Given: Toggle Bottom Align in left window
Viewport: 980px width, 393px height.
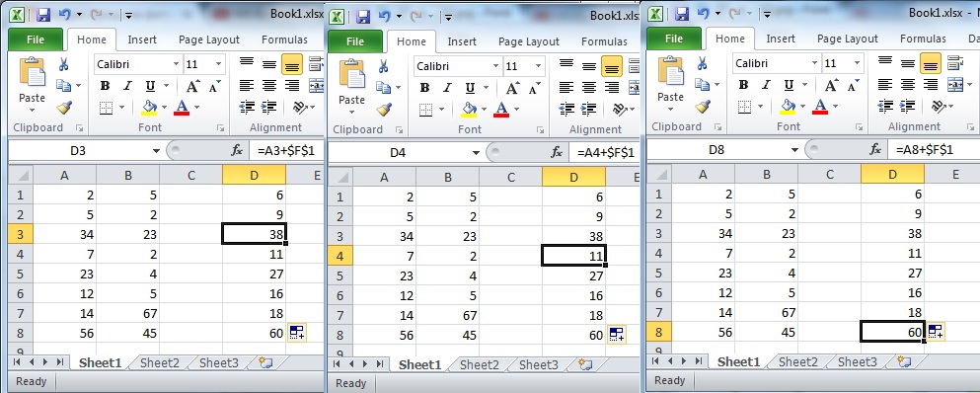Looking at the screenshot, I should tap(292, 64).
